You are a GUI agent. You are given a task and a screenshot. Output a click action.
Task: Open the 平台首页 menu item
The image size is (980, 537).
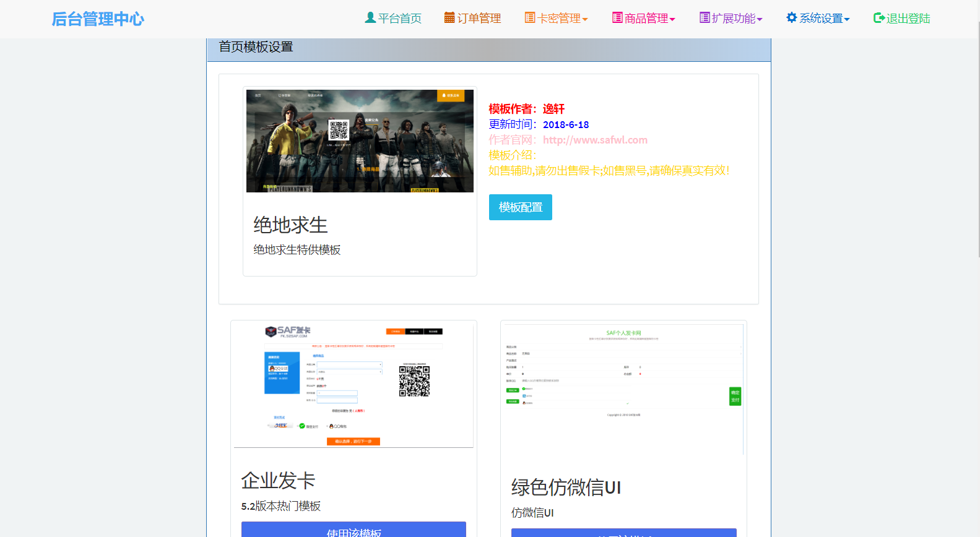coord(393,19)
